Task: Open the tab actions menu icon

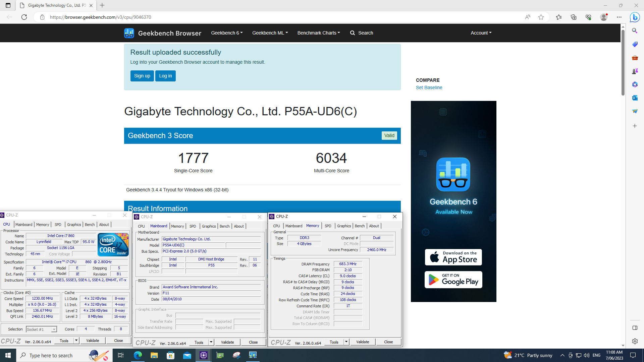Action: point(8,5)
